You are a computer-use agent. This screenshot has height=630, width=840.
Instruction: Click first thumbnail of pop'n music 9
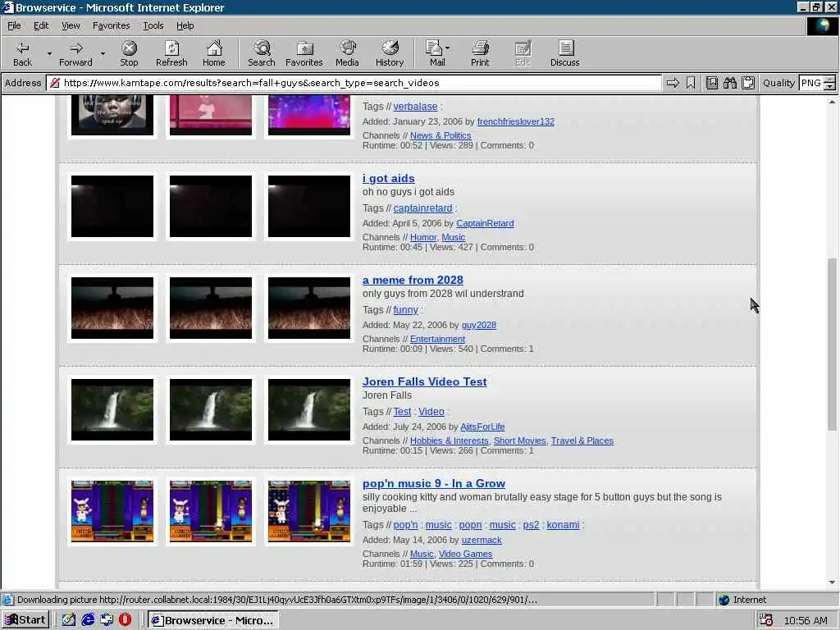112,512
